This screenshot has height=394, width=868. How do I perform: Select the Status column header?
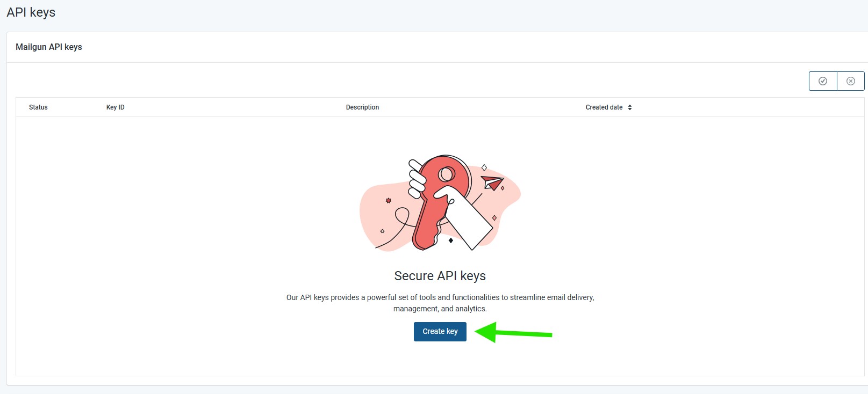pos(38,107)
